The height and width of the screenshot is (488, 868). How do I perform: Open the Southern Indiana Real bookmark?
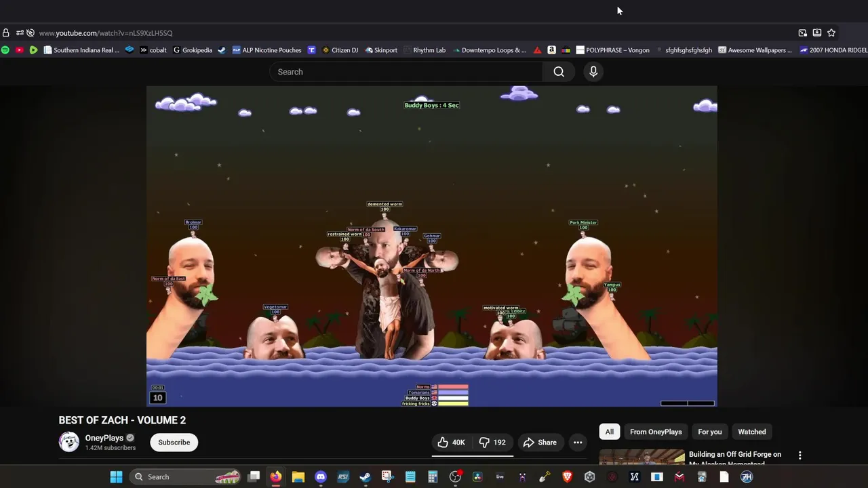click(x=81, y=50)
